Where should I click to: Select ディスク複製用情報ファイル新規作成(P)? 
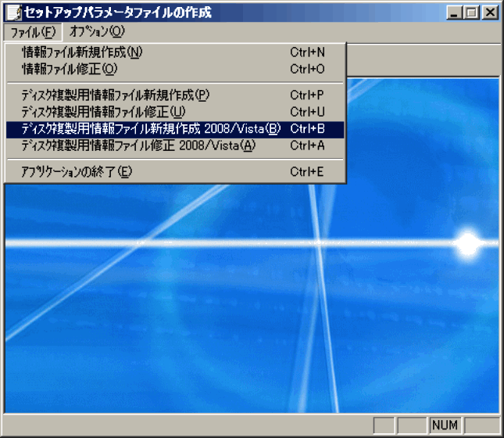[x=175, y=95]
